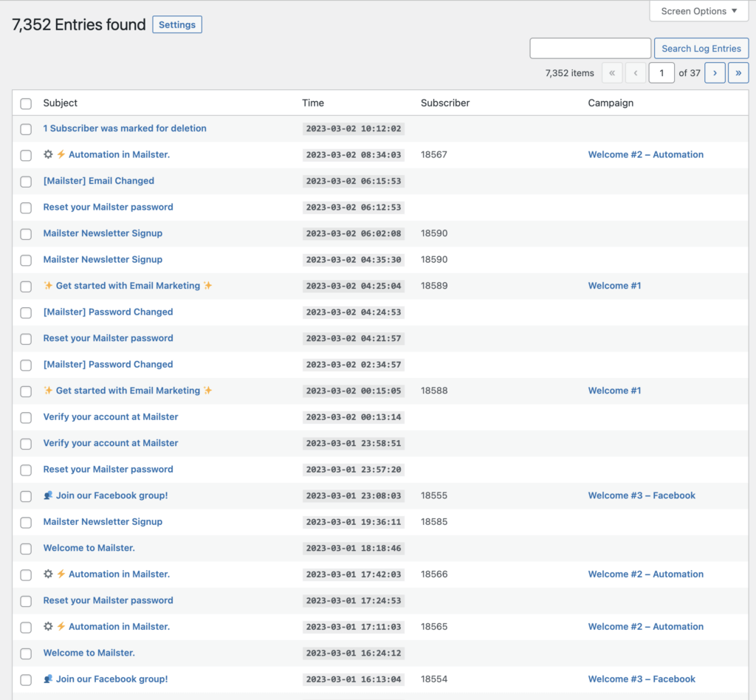
Task: Click the disabled previous page arrow
Action: 635,73
